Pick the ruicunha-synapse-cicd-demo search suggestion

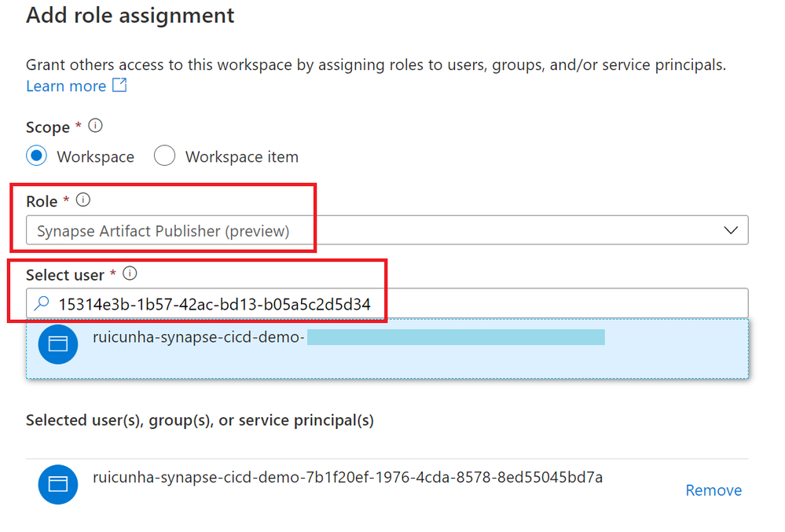click(x=387, y=348)
